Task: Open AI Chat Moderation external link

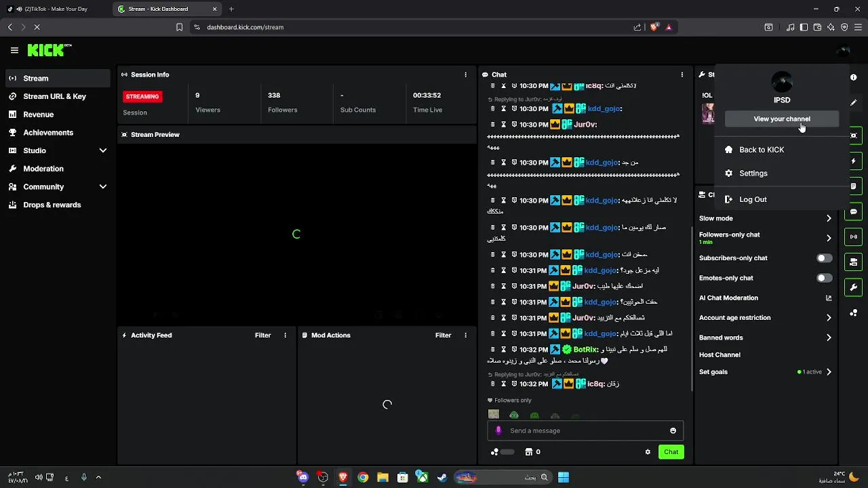Action: click(x=829, y=298)
